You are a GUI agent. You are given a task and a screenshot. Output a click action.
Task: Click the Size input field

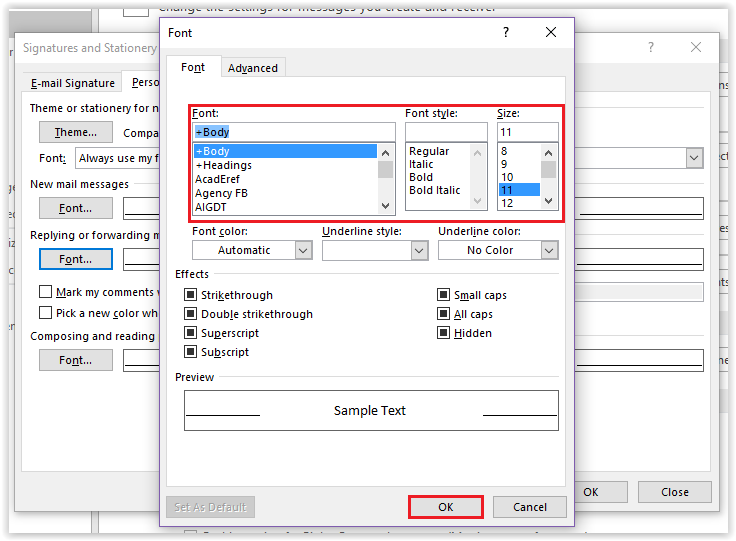coord(528,132)
